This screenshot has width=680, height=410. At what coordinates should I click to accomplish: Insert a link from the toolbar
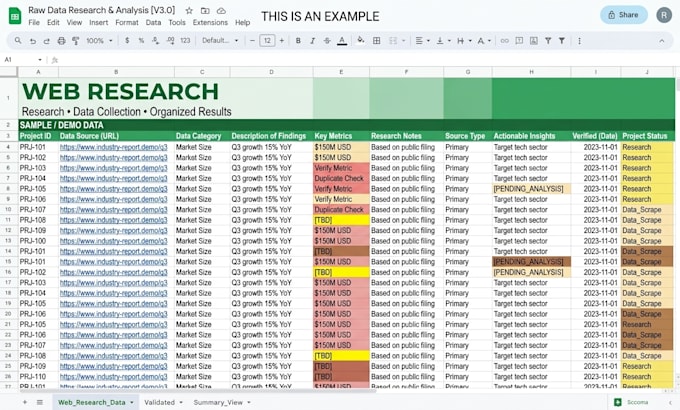pyautogui.click(x=504, y=40)
